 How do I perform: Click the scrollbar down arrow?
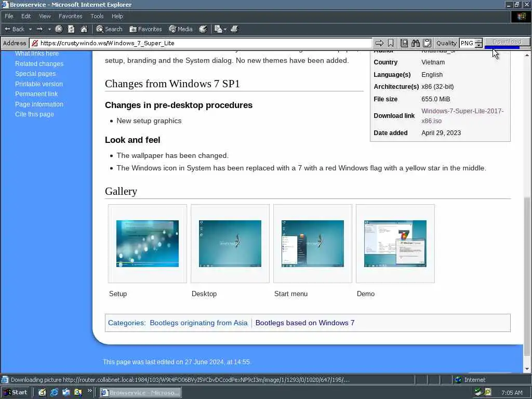coord(527,369)
